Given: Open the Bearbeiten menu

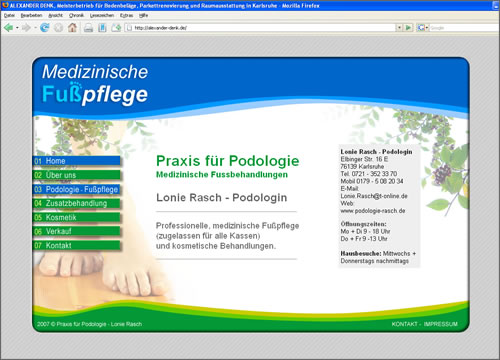Looking at the screenshot, I should click(x=31, y=15).
